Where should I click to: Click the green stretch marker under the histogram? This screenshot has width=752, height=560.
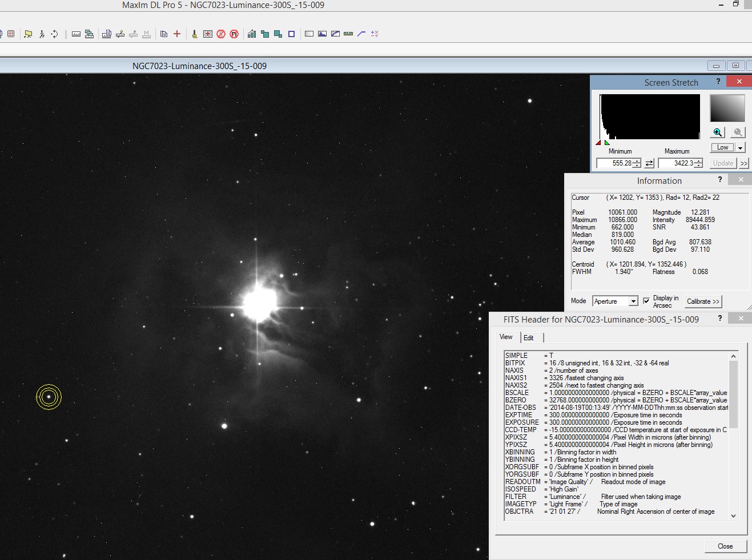coord(607,143)
